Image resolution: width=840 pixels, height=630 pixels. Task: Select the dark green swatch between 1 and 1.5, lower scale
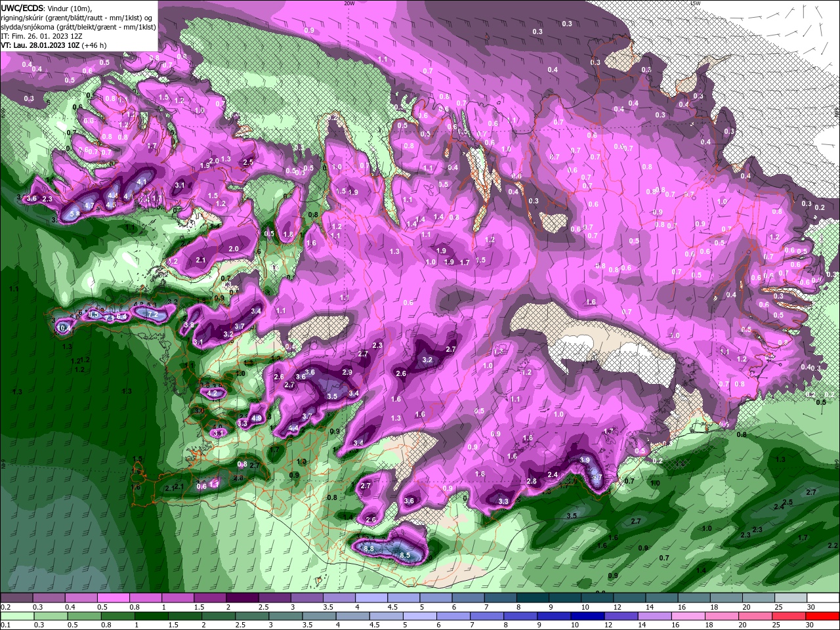[x=152, y=616]
